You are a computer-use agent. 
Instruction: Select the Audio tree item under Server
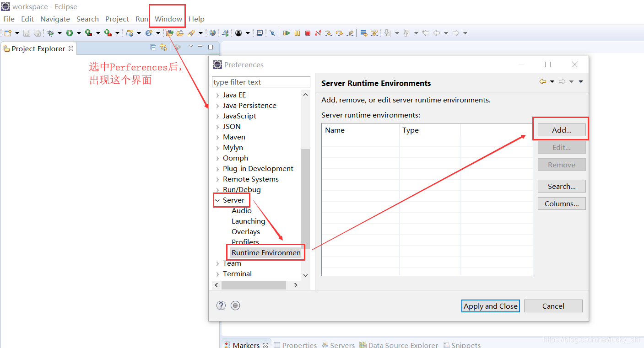click(x=241, y=210)
